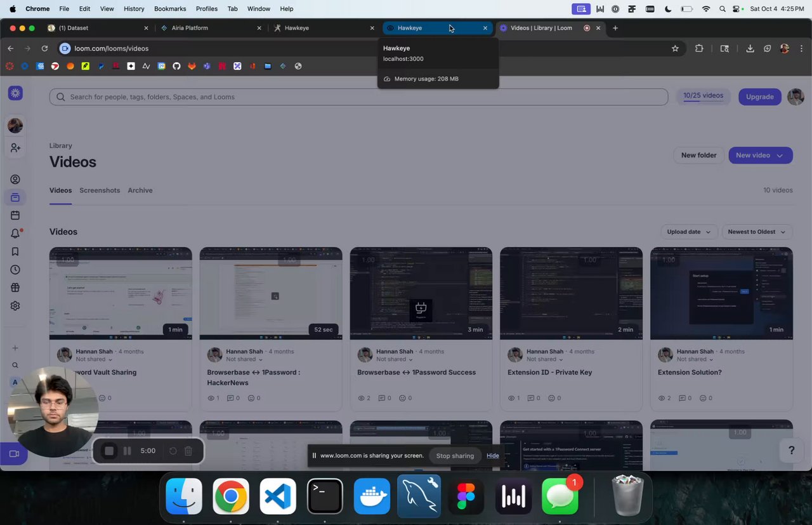Screen dimensions: 812x525
Task: Click the magnifier icon in Loom sidebar
Action: click(15, 365)
